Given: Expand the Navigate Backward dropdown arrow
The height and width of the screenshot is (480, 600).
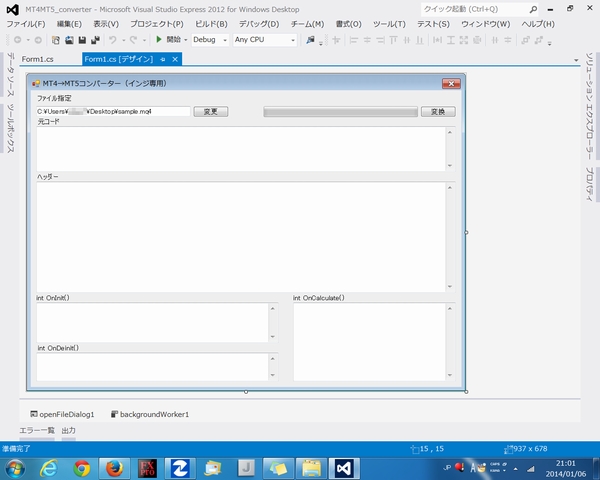Looking at the screenshot, I should pos(28,40).
